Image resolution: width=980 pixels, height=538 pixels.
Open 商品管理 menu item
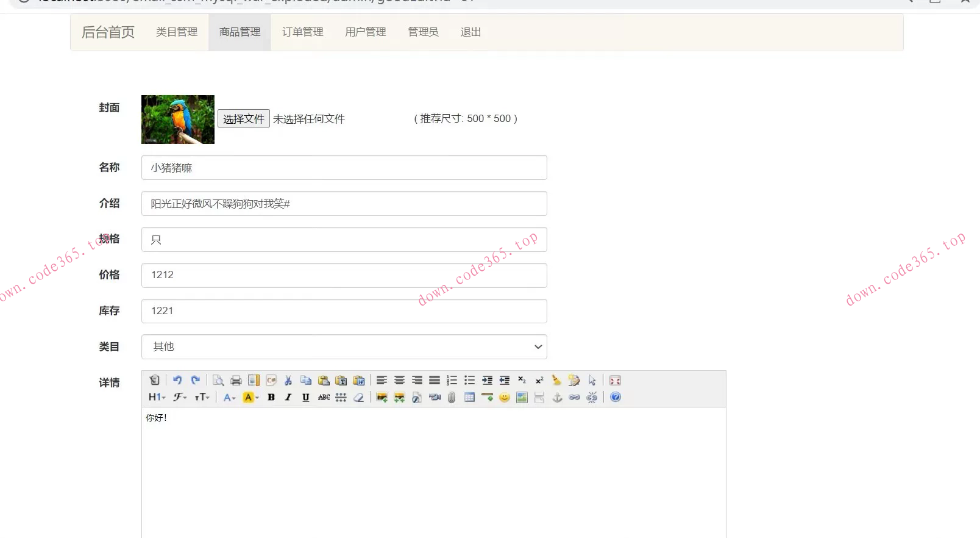pyautogui.click(x=240, y=32)
